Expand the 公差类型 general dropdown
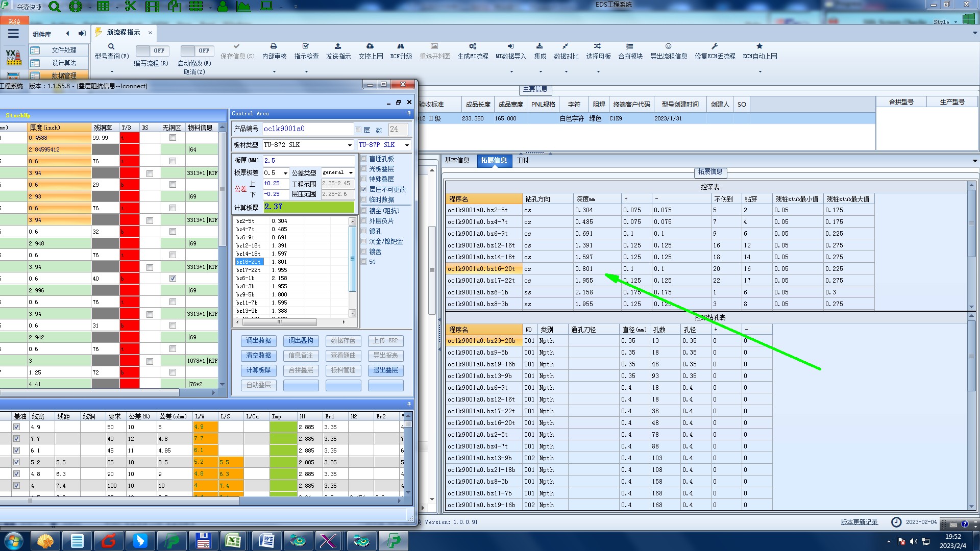The width and height of the screenshot is (980, 551). click(351, 173)
